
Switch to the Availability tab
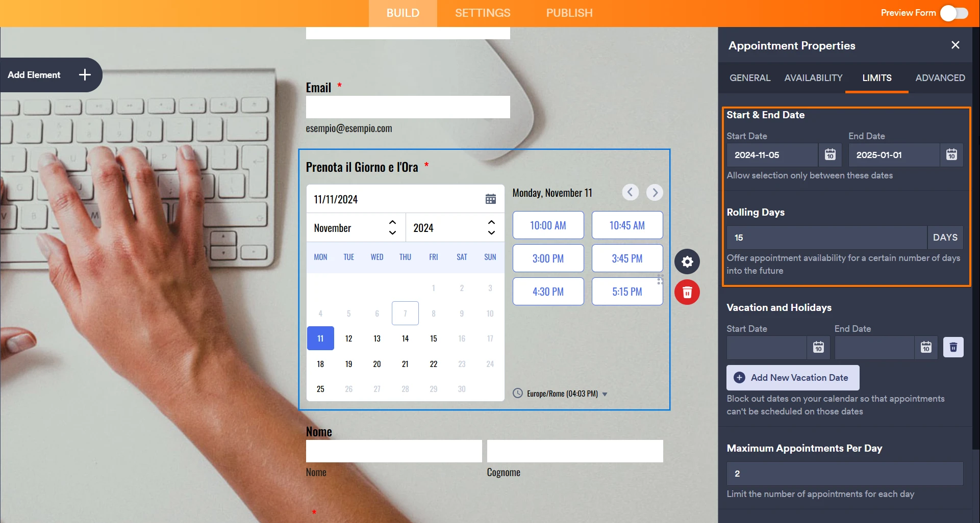pos(813,78)
